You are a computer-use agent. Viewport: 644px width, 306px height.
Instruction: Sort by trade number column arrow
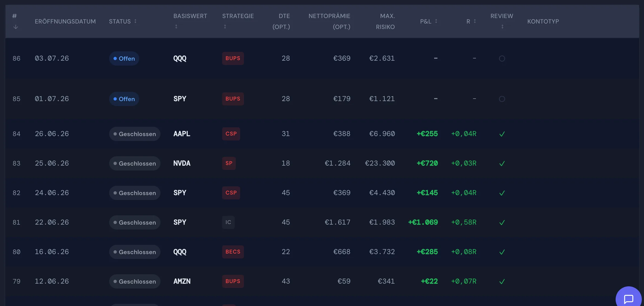click(16, 27)
